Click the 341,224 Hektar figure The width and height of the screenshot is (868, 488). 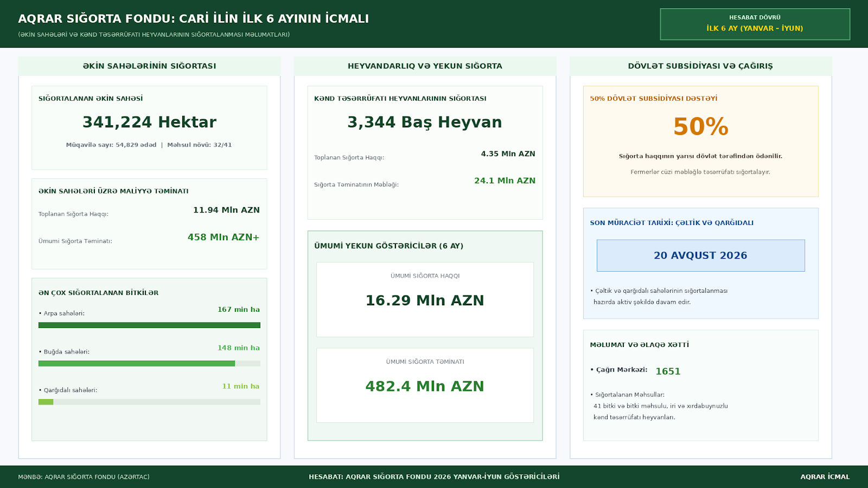pos(149,123)
